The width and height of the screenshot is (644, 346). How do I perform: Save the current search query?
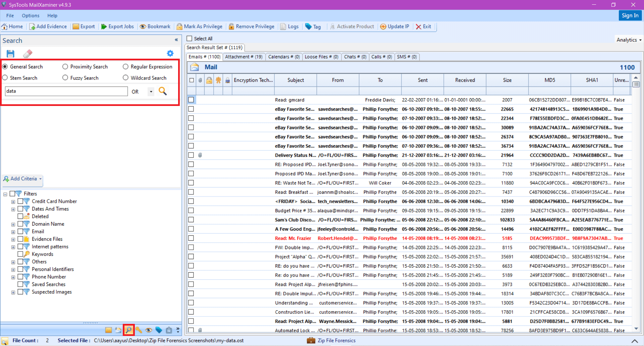point(10,53)
